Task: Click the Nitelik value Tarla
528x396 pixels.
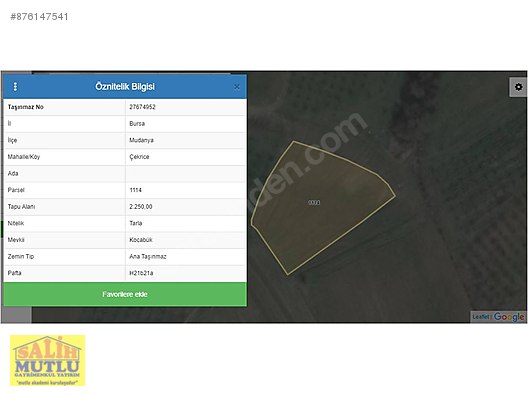Action: (136, 223)
